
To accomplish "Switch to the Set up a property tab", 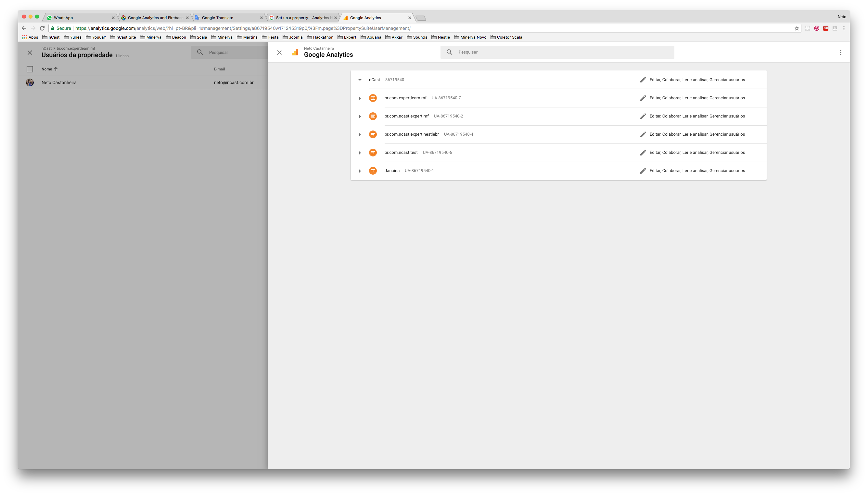I will (x=303, y=18).
